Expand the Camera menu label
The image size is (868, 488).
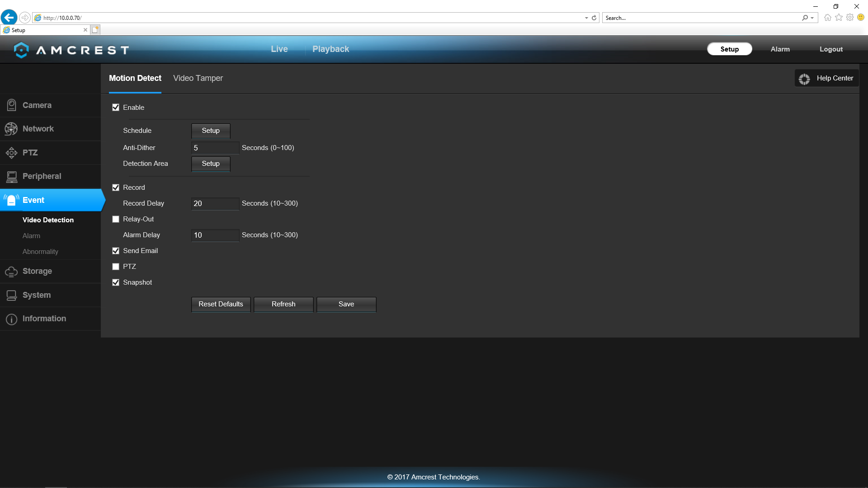coord(37,105)
